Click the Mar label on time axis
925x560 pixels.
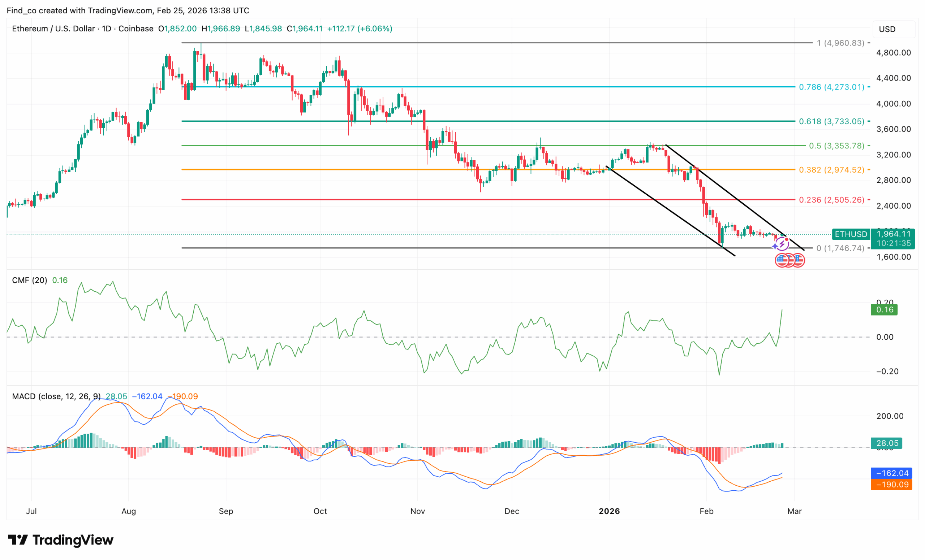point(794,511)
